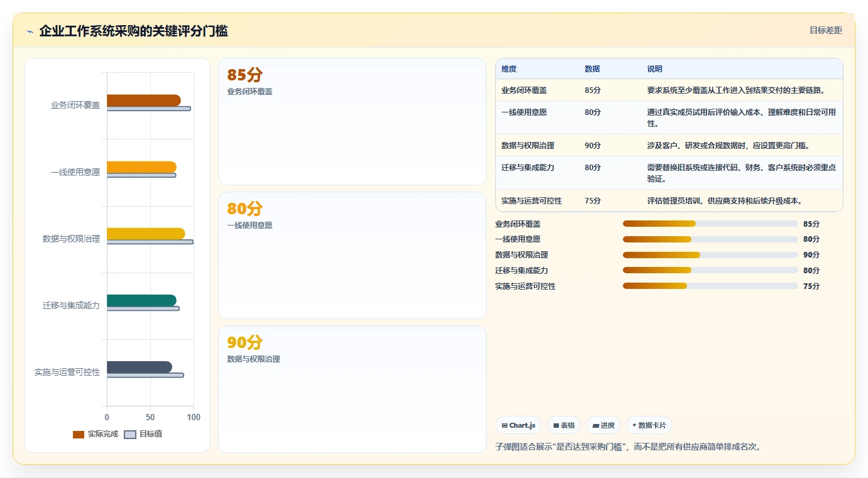Click the 75分 value beside the progress bar

tap(811, 286)
